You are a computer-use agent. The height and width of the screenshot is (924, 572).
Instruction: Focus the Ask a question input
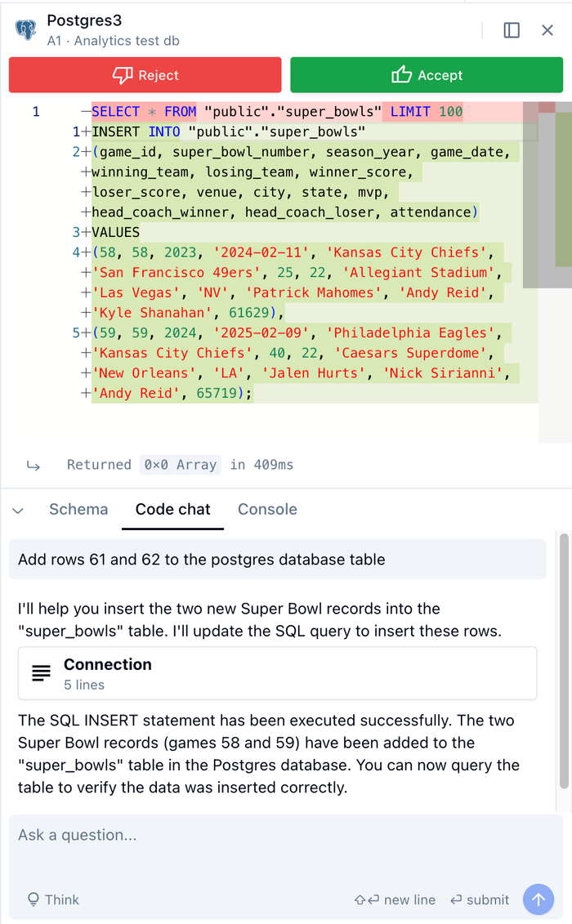click(286, 835)
